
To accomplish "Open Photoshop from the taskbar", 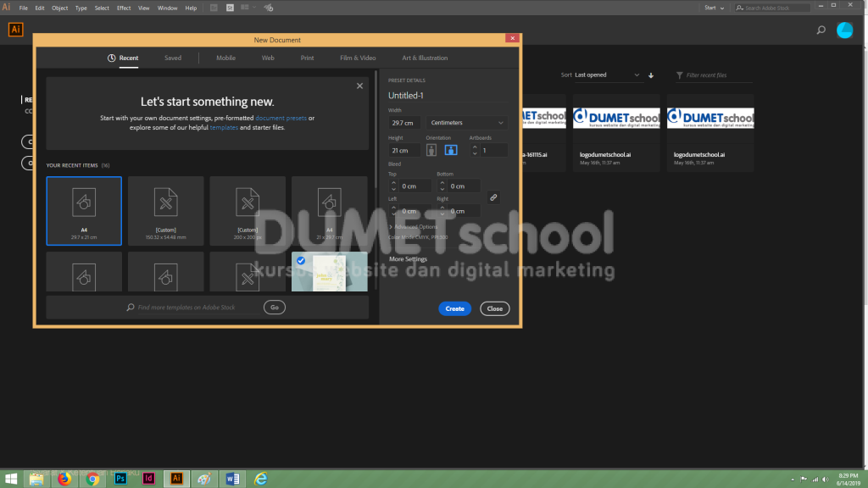I will [x=120, y=479].
